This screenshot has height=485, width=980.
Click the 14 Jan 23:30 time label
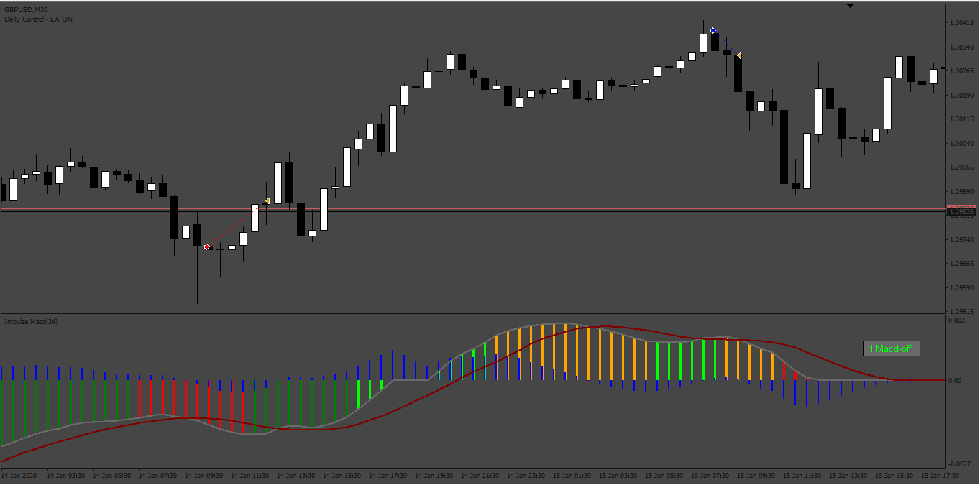point(526,476)
